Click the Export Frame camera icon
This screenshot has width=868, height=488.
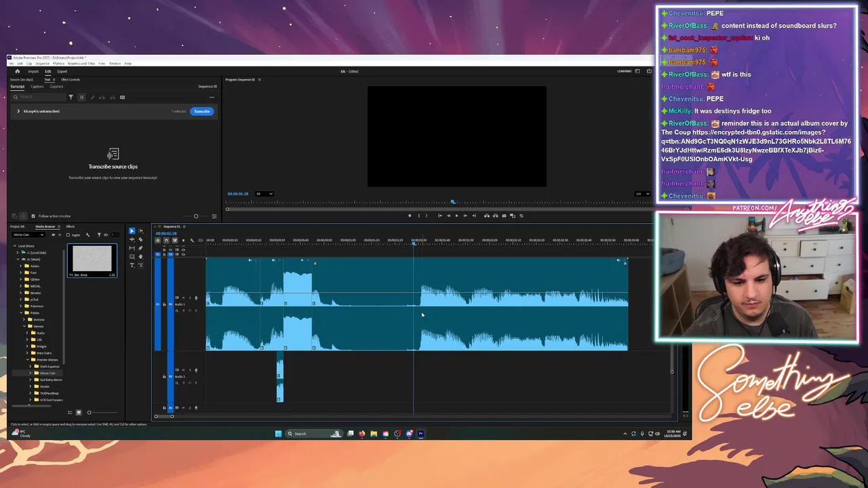504,216
